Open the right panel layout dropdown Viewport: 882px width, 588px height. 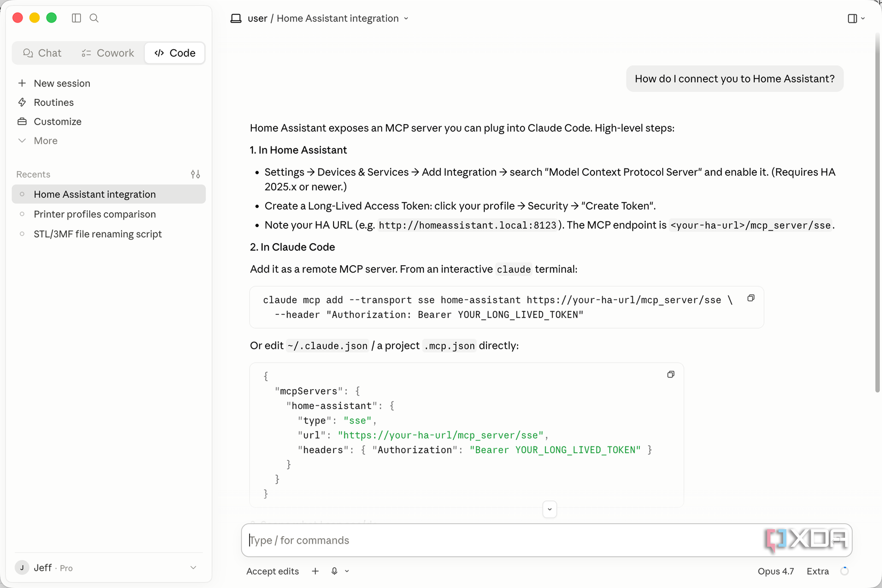[856, 18]
